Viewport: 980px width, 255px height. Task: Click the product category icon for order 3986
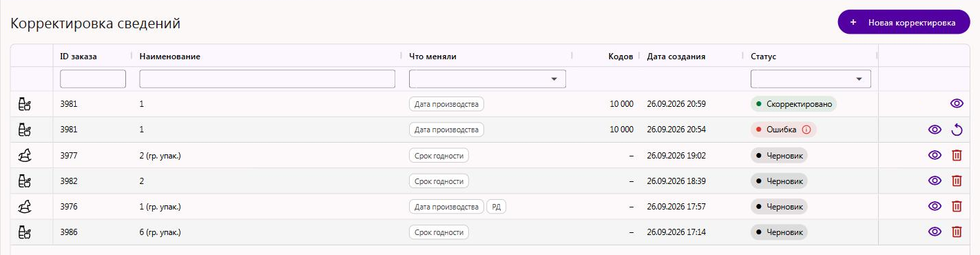click(x=25, y=232)
